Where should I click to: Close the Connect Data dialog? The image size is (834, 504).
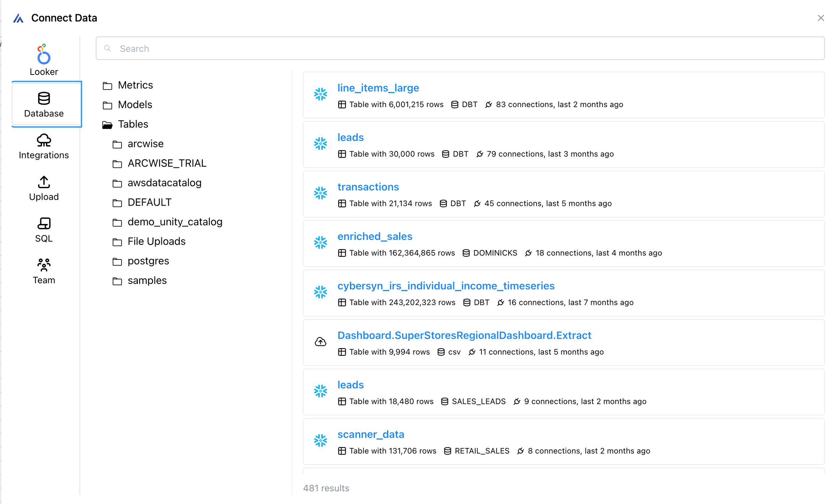821,18
